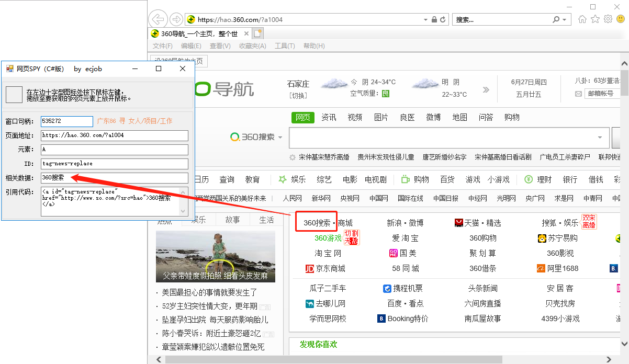Click the browser forward arrow button
Image resolution: width=629 pixels, height=364 pixels.
(x=176, y=19)
